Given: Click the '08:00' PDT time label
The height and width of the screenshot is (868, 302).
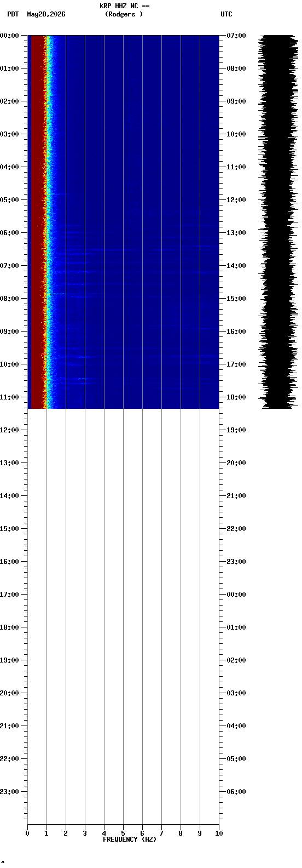Looking at the screenshot, I should click(x=9, y=299).
